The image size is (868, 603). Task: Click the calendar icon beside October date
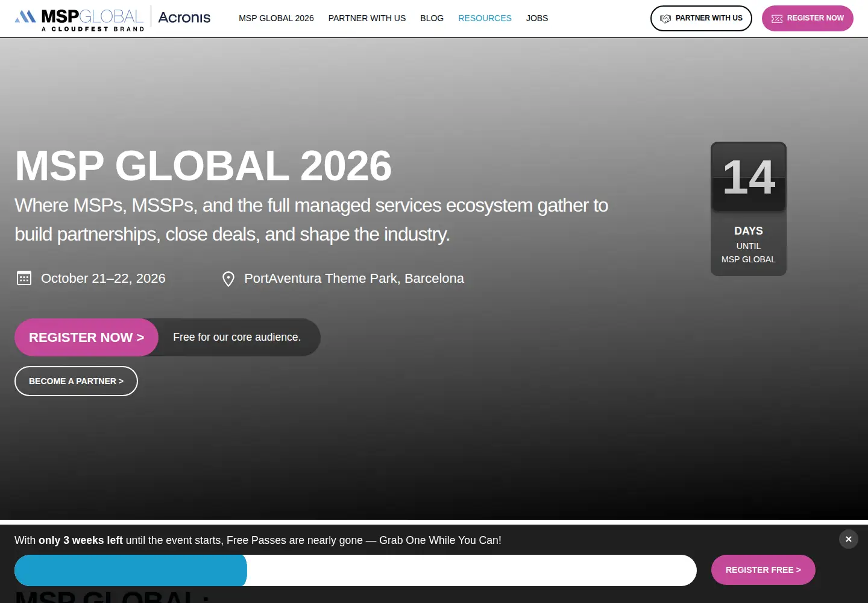coord(24,278)
